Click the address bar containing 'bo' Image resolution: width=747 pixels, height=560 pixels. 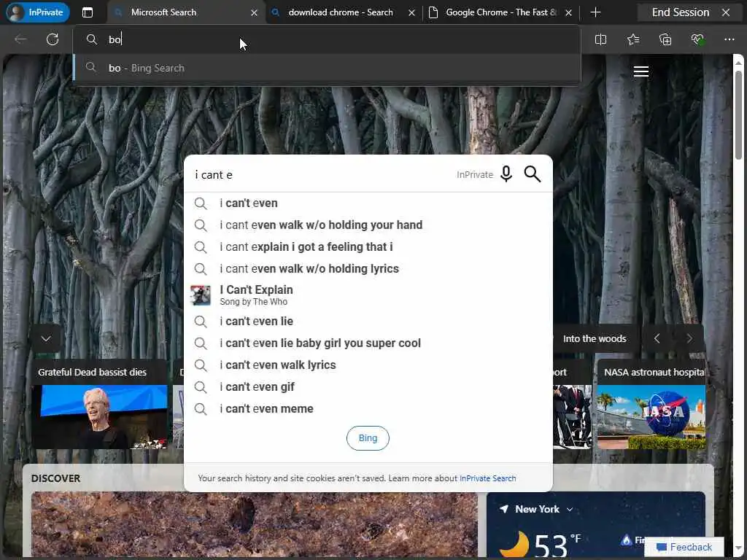click(328, 39)
